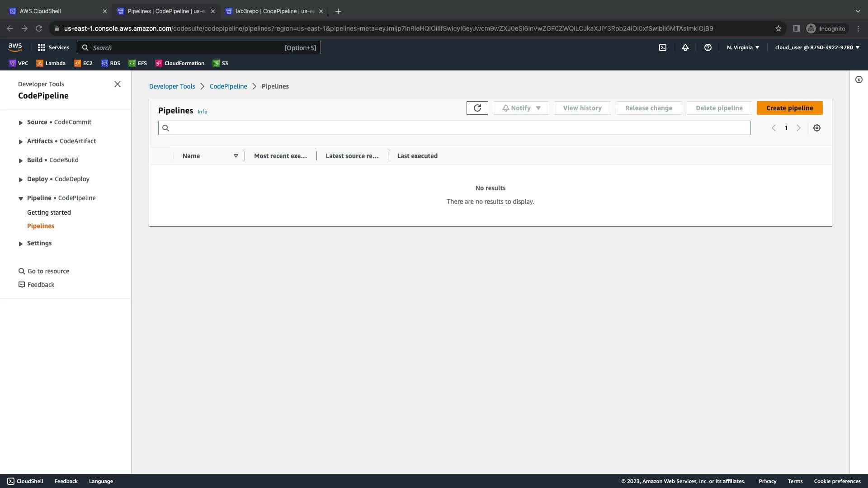The image size is (868, 488).
Task: Click the pipelines search filter field
Action: tap(454, 128)
